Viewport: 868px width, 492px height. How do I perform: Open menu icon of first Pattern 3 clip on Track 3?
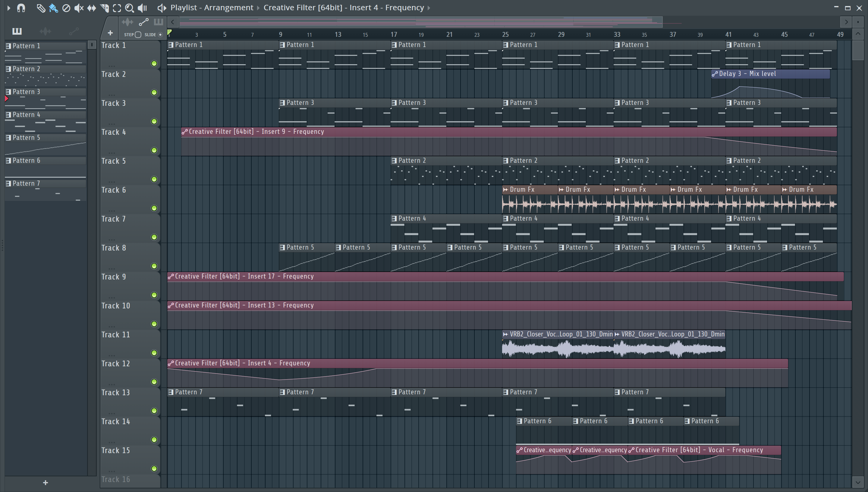pyautogui.click(x=282, y=103)
